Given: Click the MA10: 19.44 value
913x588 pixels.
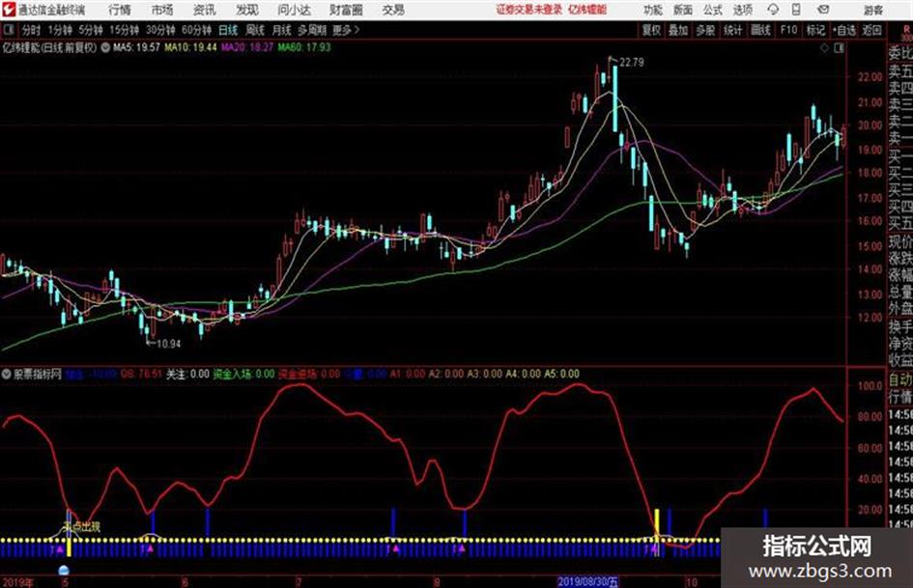Looking at the screenshot, I should pyautogui.click(x=190, y=47).
